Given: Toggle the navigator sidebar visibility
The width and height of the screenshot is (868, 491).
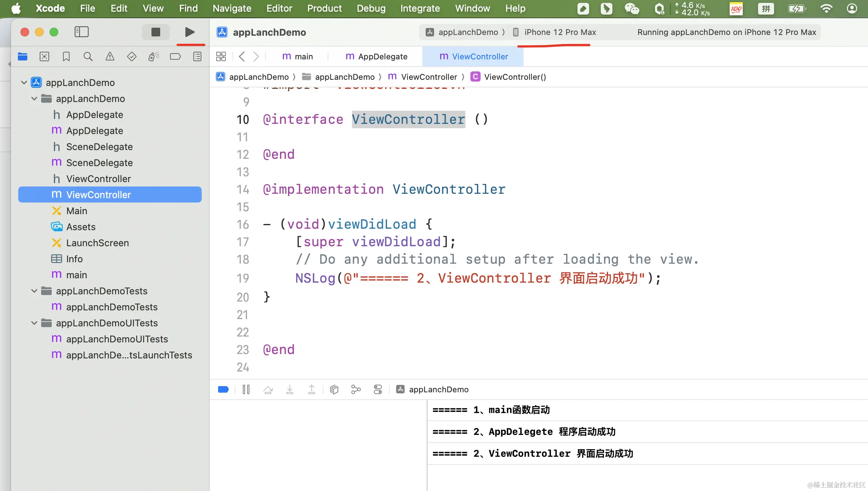Looking at the screenshot, I should (82, 32).
